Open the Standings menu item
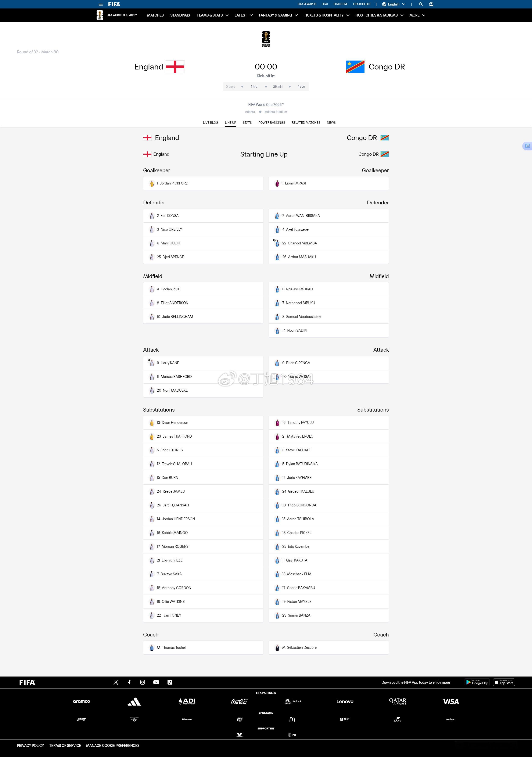The height and width of the screenshot is (757, 532). (180, 15)
